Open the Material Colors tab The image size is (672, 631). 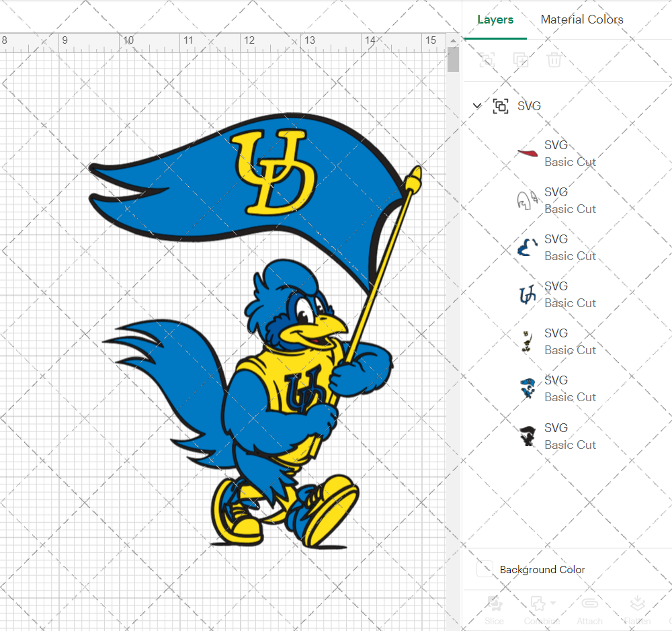coord(581,19)
